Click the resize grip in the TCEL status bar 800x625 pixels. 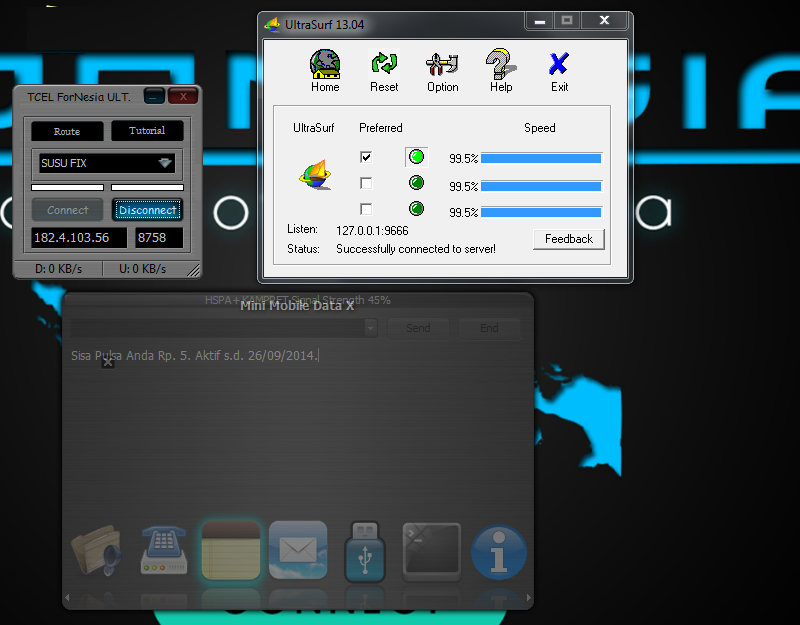click(x=193, y=270)
